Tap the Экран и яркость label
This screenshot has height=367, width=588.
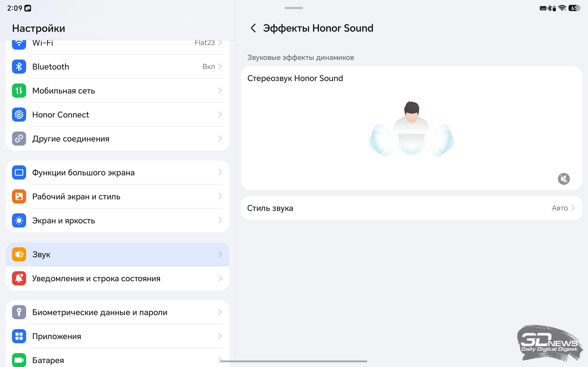coord(64,220)
